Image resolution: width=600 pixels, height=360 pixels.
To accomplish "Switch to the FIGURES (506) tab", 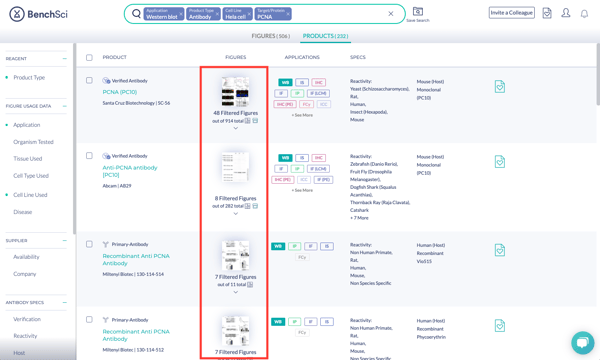I will pyautogui.click(x=271, y=36).
